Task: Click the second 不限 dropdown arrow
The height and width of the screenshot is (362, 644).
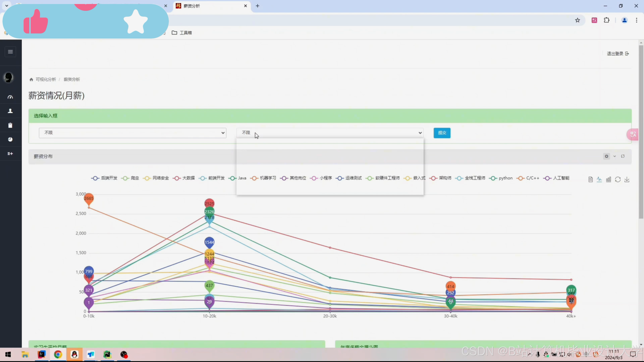Action: pyautogui.click(x=420, y=133)
